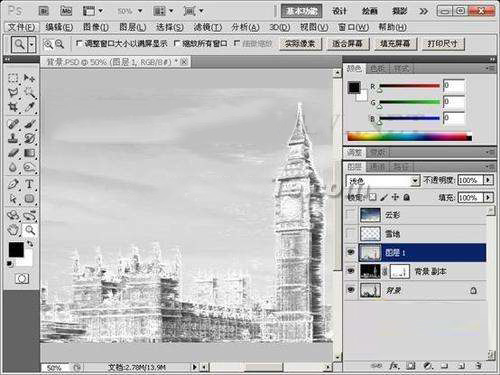500x375 pixels.
Task: Select the Lasso tool
Action: [x=13, y=93]
